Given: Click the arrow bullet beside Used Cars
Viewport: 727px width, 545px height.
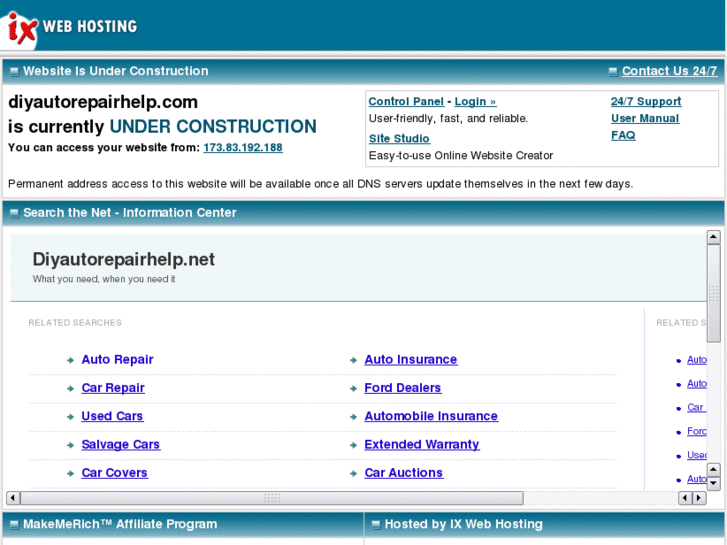Looking at the screenshot, I should [x=70, y=417].
